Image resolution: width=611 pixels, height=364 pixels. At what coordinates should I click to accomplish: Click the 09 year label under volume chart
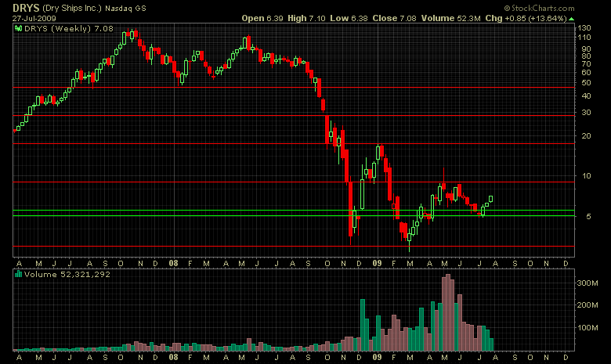(x=377, y=358)
